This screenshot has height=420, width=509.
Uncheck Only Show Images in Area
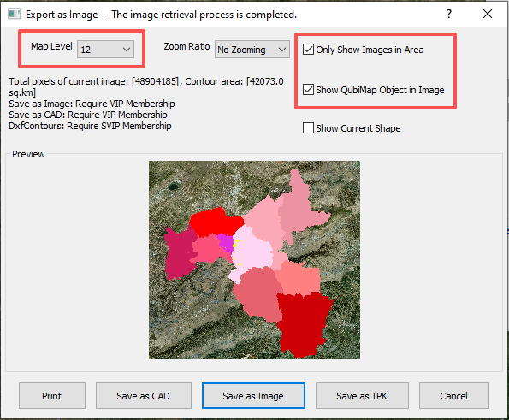tap(308, 50)
